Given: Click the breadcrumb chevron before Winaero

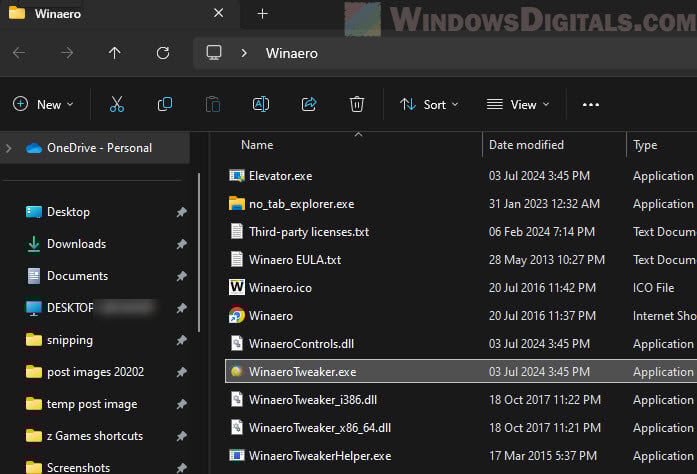Looking at the screenshot, I should pyautogui.click(x=244, y=53).
